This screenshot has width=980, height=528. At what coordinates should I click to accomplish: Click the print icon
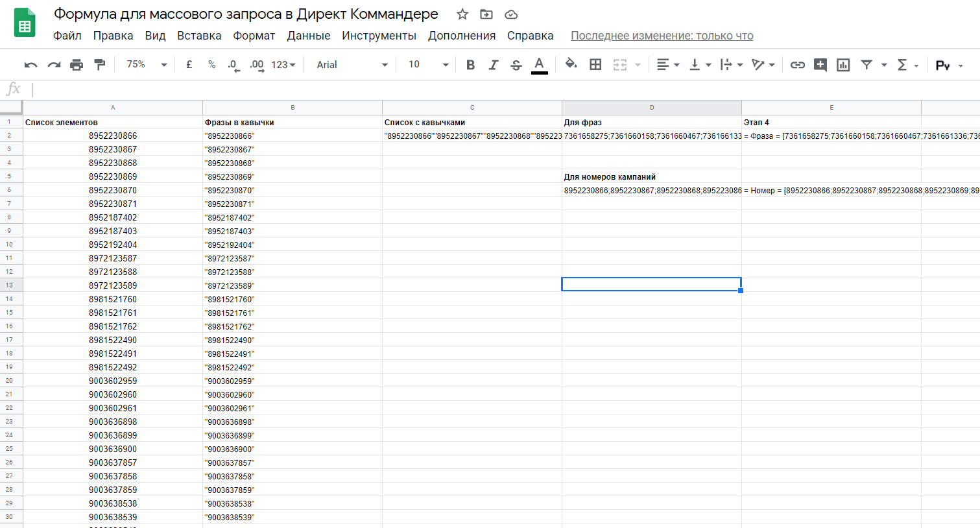77,65
